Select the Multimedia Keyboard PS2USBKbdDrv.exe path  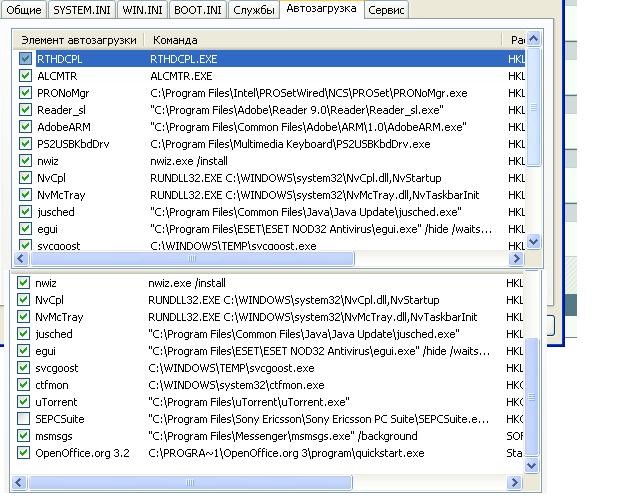pos(290,144)
